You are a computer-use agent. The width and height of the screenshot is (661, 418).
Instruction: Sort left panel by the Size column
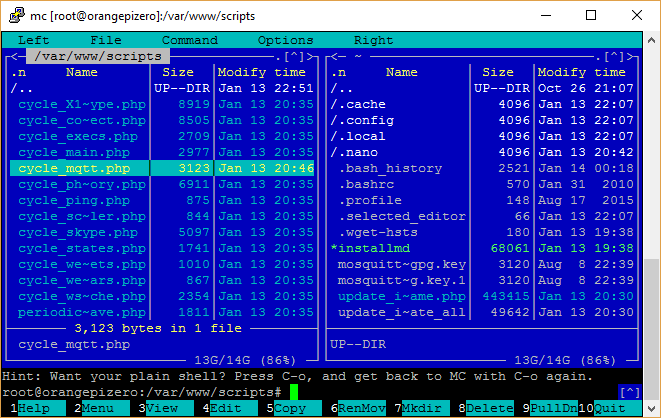(178, 73)
